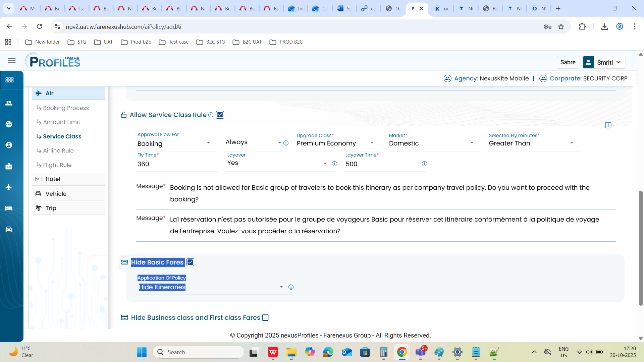Click info icon beside Allow Service Class Rule
This screenshot has width=644, height=362.
[211, 115]
